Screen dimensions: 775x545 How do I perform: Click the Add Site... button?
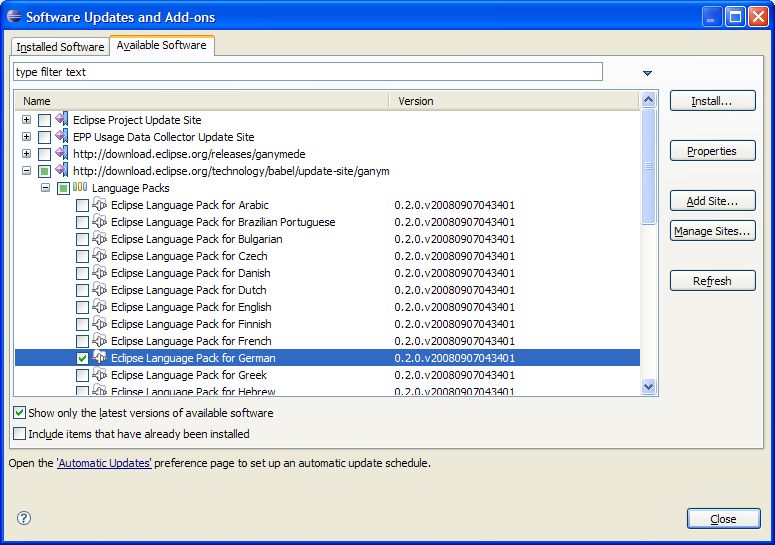(x=712, y=201)
